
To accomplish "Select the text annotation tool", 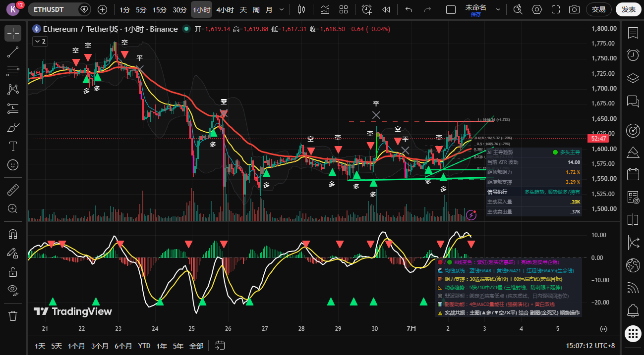I will [13, 146].
